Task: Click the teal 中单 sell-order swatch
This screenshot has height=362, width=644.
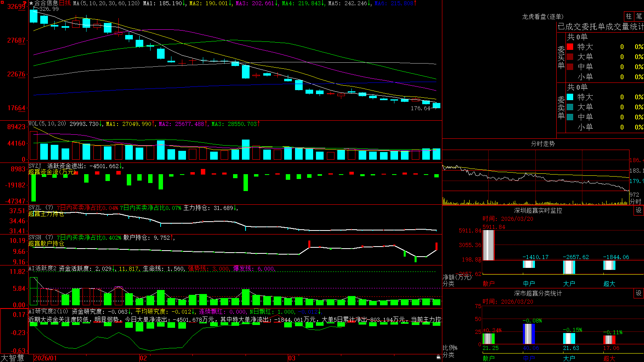Action: (570, 117)
